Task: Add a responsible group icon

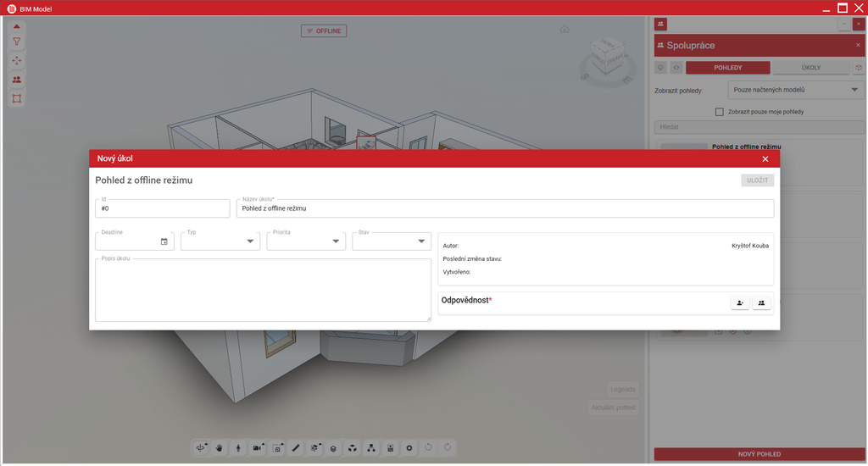Action: (761, 302)
